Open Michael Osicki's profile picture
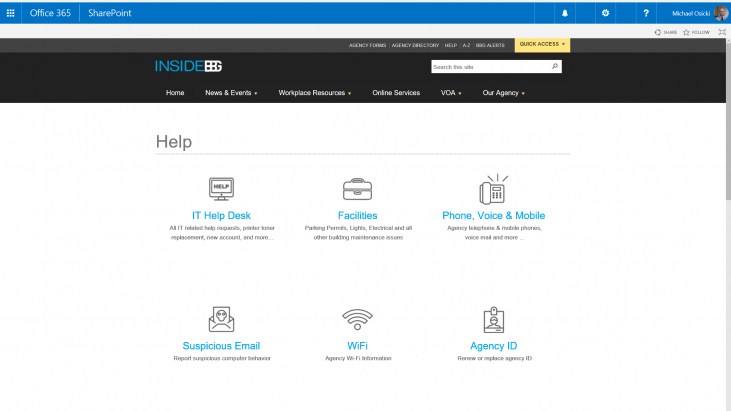Image resolution: width=731 pixels, height=411 pixels. [x=721, y=13]
